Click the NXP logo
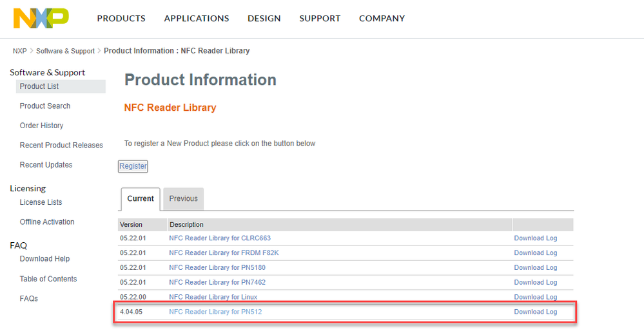 [x=41, y=18]
